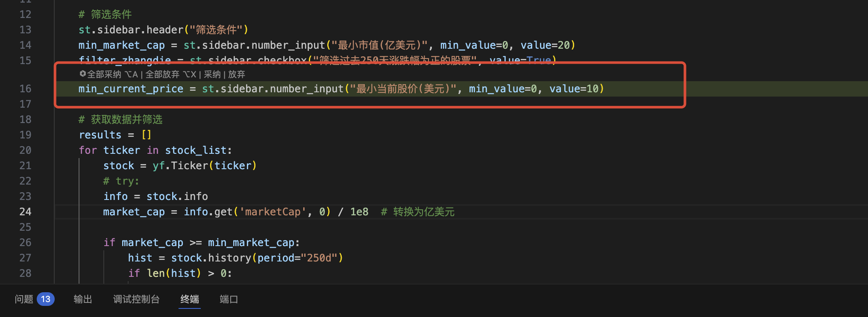The width and height of the screenshot is (868, 317).
Task: Switch to the 输出 tab
Action: tap(82, 299)
